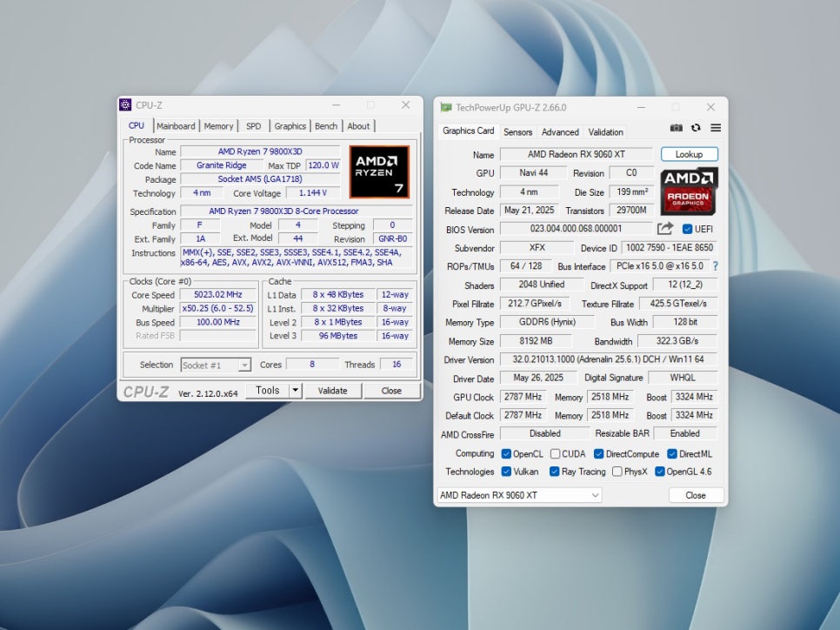Open the AMD Radeon RX 9060 XT card selector
Image resolution: width=840 pixels, height=630 pixels.
click(x=520, y=495)
